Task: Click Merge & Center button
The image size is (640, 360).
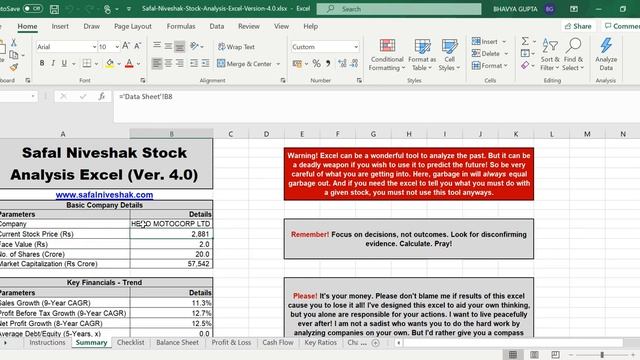Action: [x=244, y=64]
